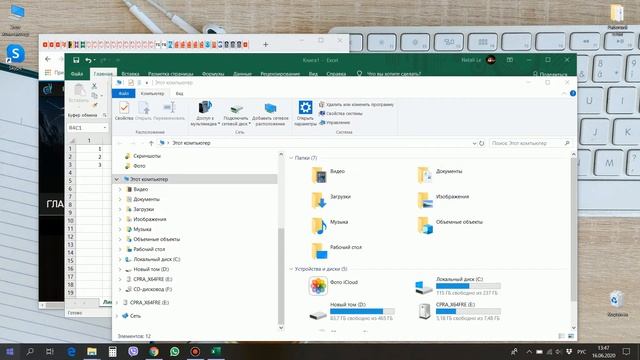The width and height of the screenshot is (640, 360).
Task: Open Windows Start menu
Action: (10, 351)
